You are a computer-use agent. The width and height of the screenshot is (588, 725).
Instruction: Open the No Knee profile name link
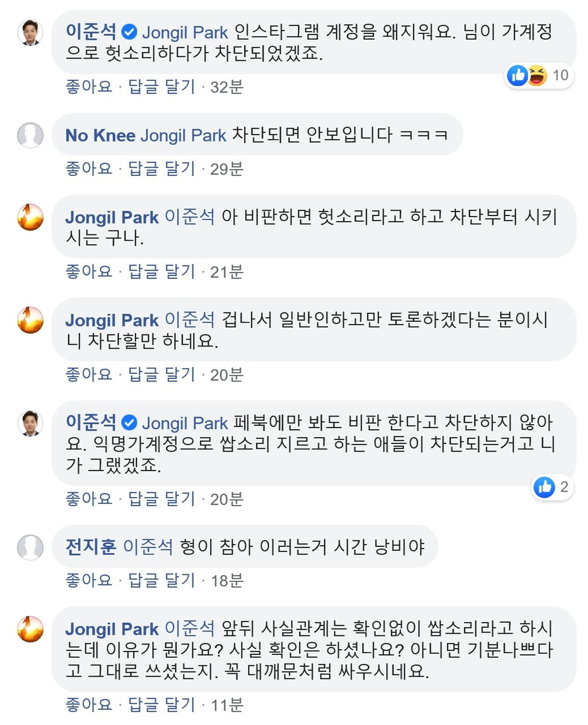coord(100,136)
